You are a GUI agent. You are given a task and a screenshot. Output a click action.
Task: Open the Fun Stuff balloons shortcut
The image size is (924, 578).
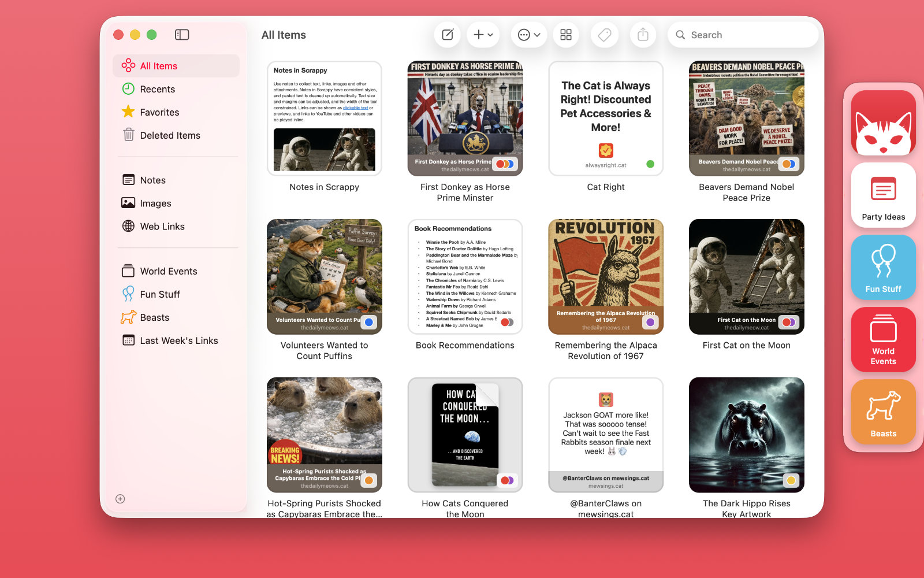coord(883,268)
